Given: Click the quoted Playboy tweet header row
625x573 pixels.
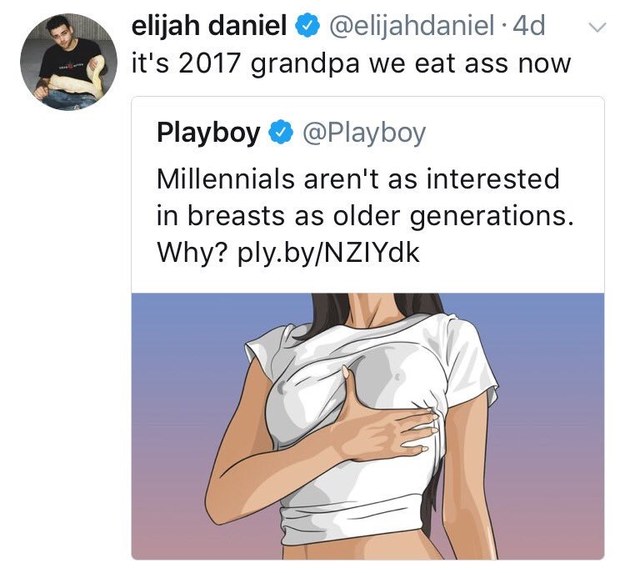Looking at the screenshot, I should click(x=291, y=133).
